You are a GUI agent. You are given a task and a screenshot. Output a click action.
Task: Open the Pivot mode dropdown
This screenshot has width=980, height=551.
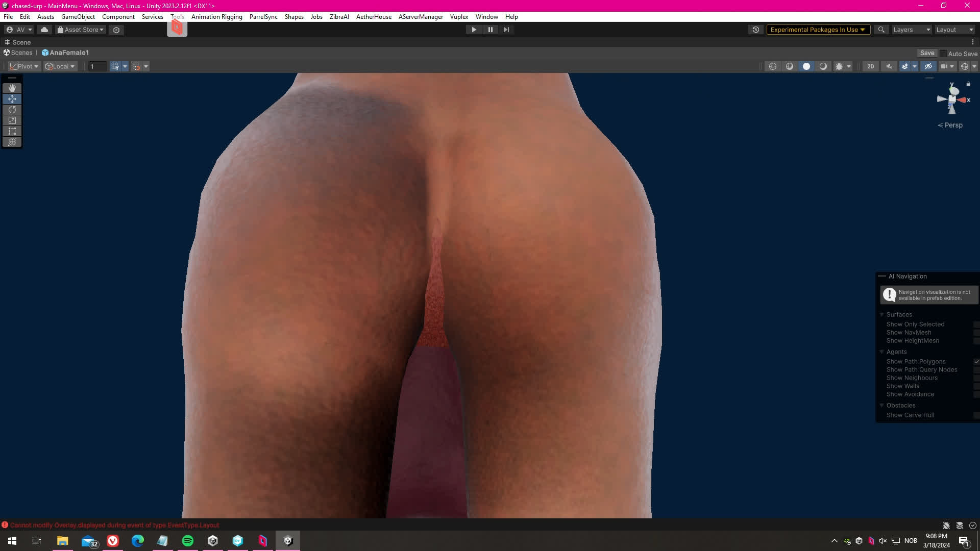pyautogui.click(x=24, y=66)
